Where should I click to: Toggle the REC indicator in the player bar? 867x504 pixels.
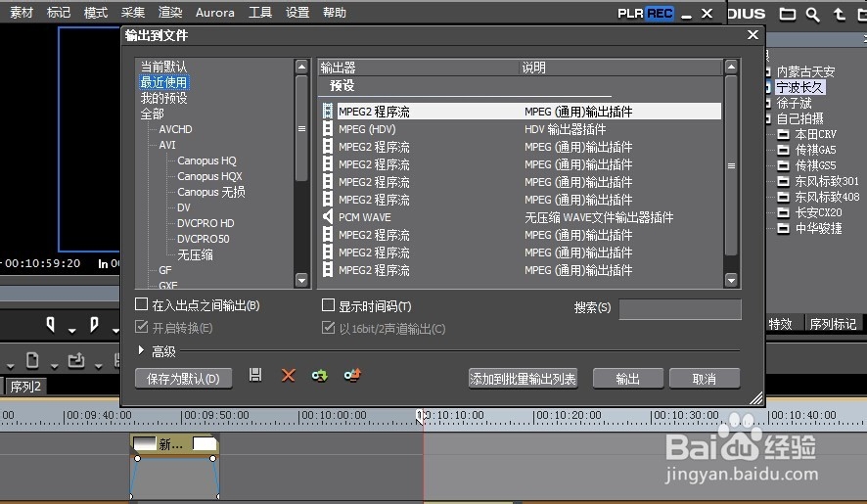click(660, 14)
